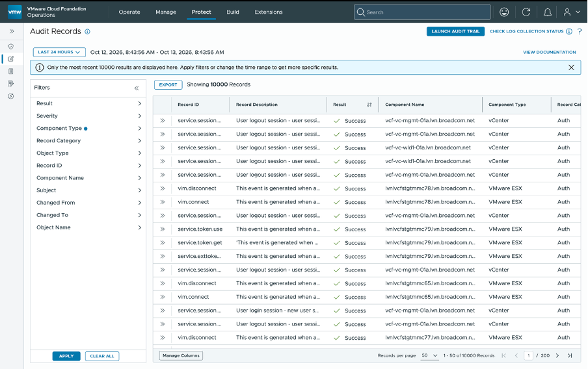
Task: Click the Record Description column header
Action: (x=257, y=105)
